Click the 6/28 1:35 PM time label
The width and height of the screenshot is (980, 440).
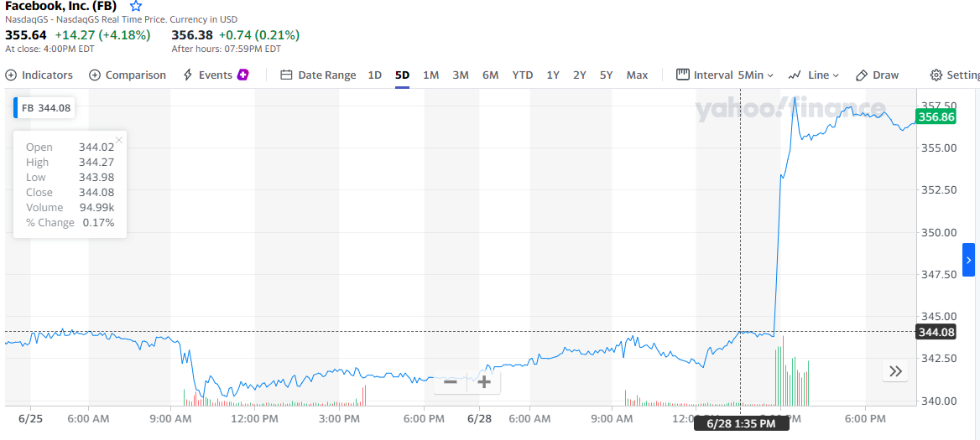[741, 424]
